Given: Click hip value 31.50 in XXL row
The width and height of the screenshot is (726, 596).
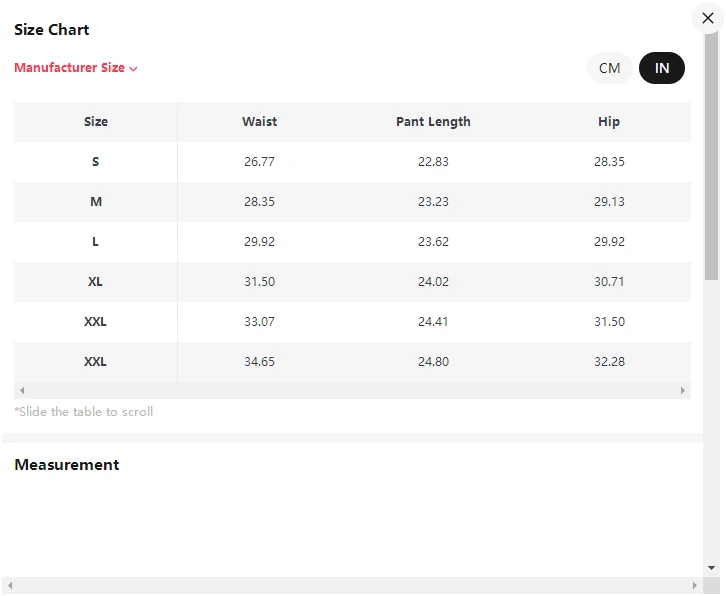Looking at the screenshot, I should pos(609,321).
